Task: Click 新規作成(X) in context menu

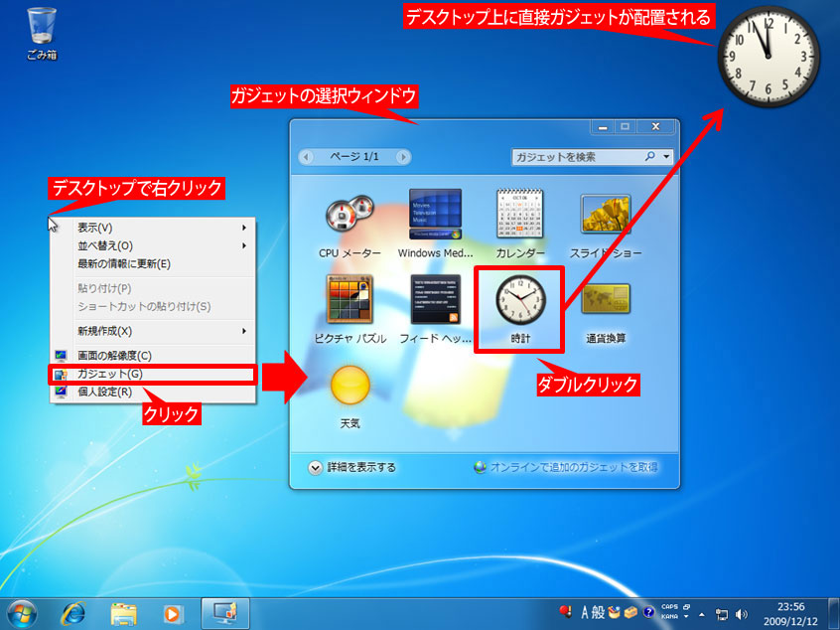Action: tap(153, 331)
